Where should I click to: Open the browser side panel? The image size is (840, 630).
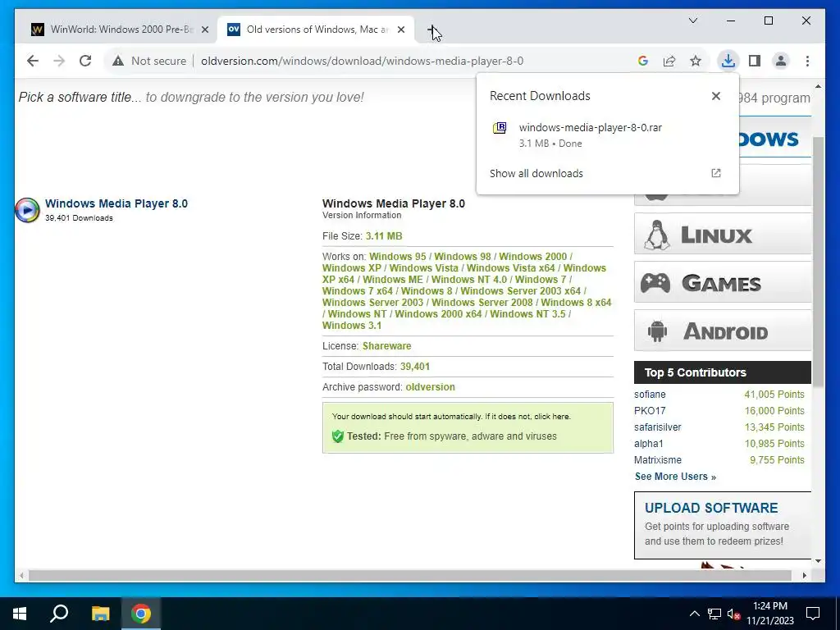(x=755, y=61)
